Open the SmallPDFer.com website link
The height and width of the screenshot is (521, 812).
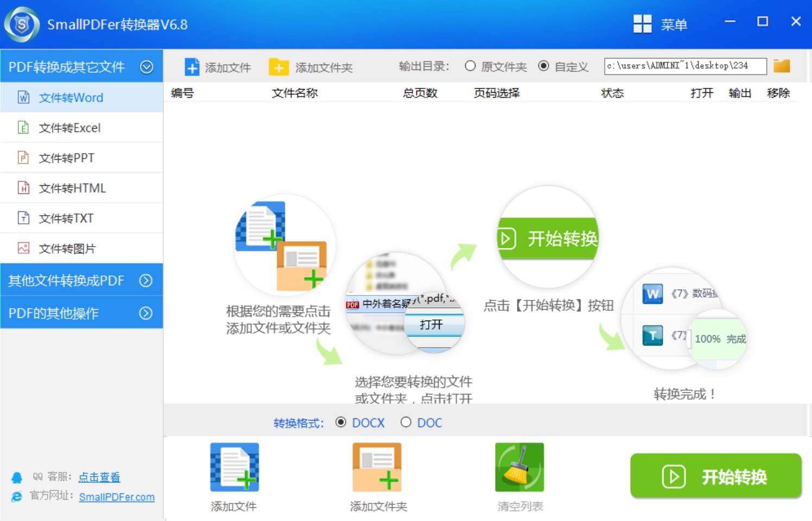pos(117,497)
